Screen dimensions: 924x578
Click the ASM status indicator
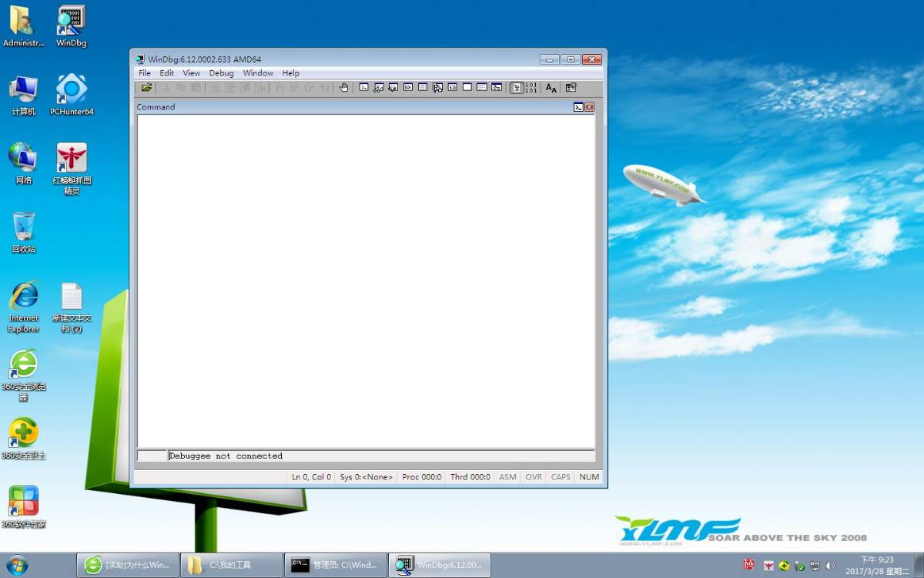tap(507, 477)
